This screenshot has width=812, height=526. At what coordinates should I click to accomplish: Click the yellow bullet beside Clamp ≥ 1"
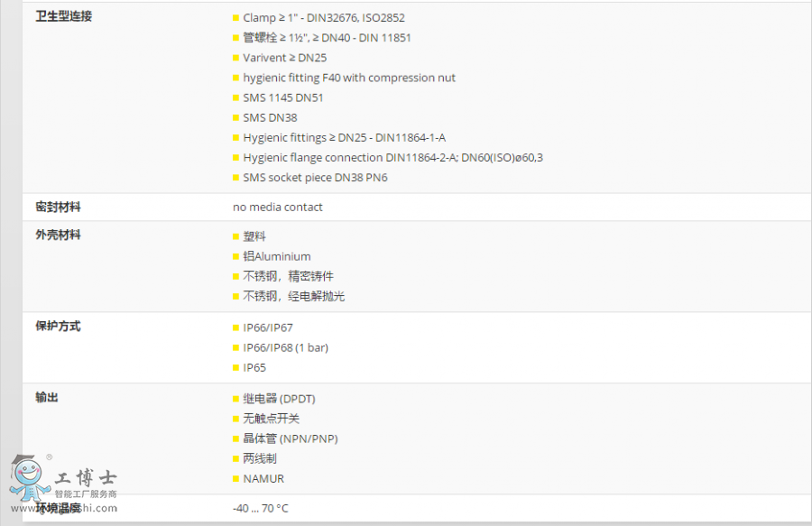(236, 18)
